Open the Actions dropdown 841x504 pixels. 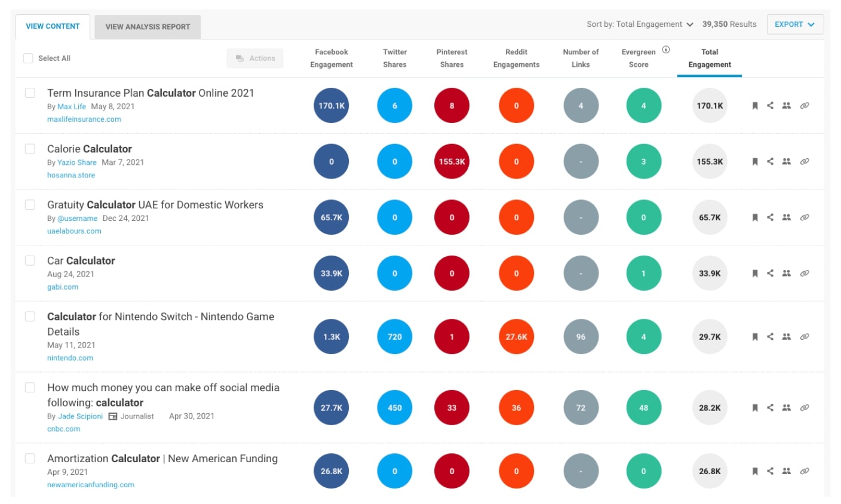click(x=255, y=58)
